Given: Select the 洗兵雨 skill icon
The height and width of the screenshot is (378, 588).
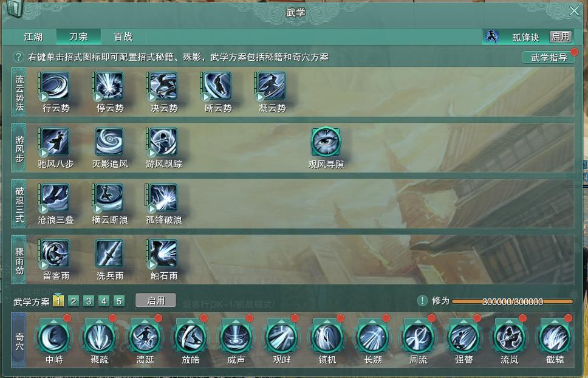Looking at the screenshot, I should pyautogui.click(x=109, y=253).
